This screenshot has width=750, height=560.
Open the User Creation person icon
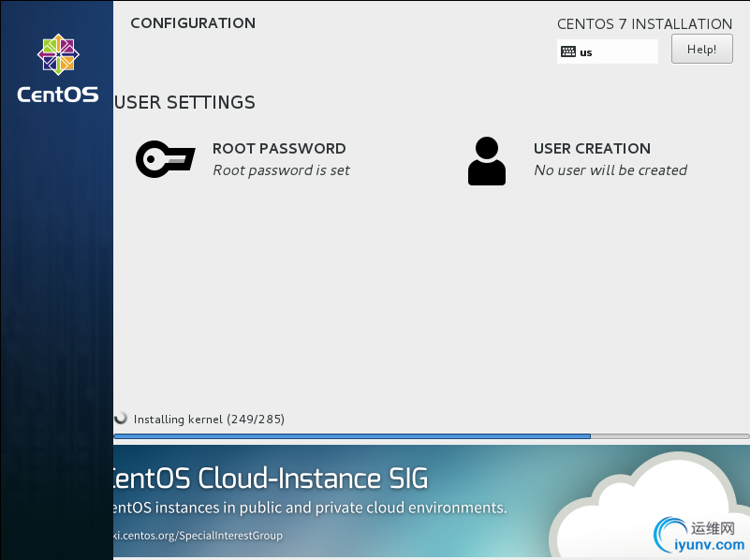[487, 161]
